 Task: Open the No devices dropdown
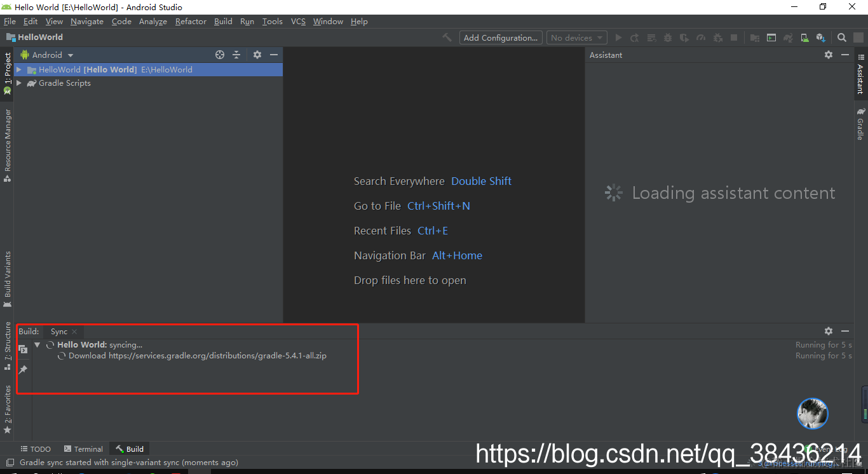click(x=576, y=37)
